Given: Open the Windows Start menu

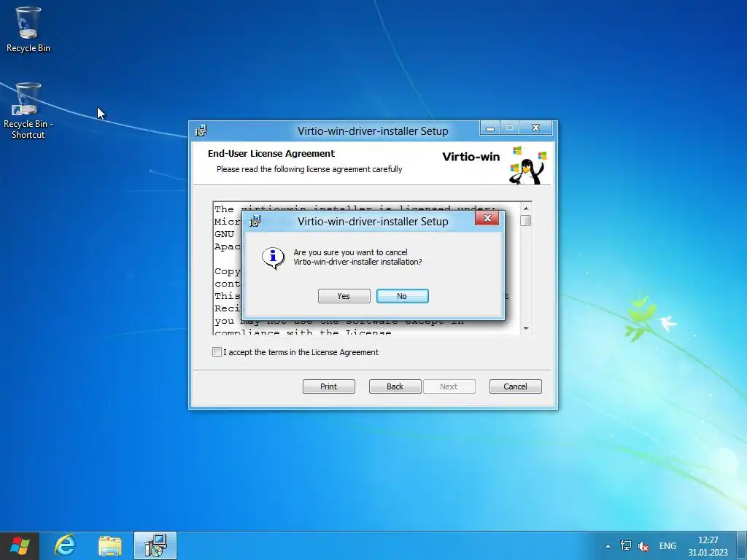Looking at the screenshot, I should (20, 545).
